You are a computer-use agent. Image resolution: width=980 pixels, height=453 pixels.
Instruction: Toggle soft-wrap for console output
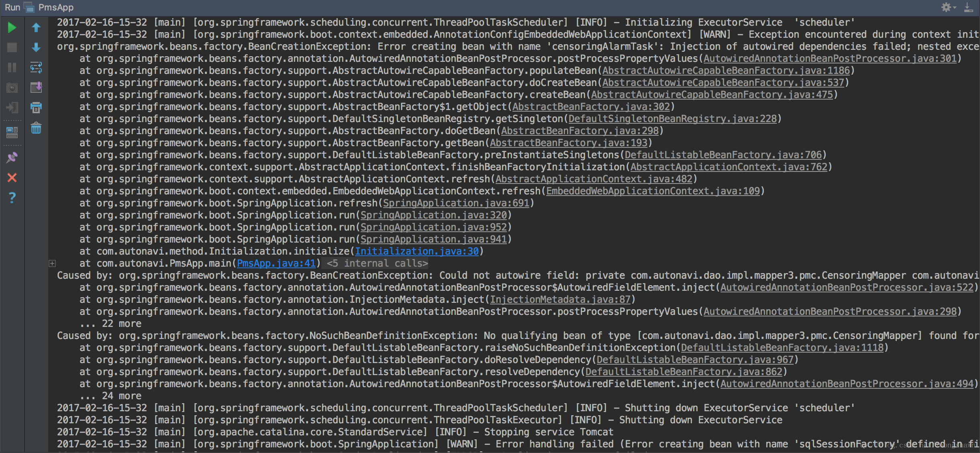click(36, 67)
